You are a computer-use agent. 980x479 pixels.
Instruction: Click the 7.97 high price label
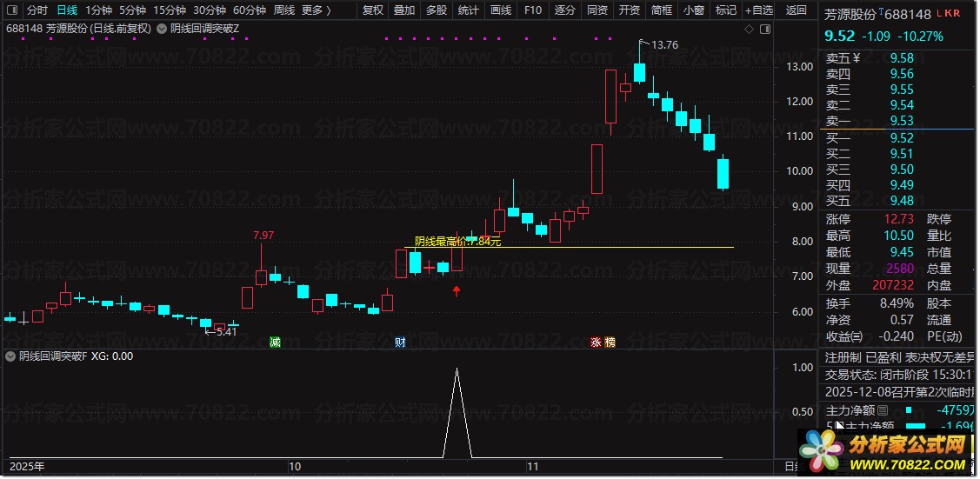[263, 236]
